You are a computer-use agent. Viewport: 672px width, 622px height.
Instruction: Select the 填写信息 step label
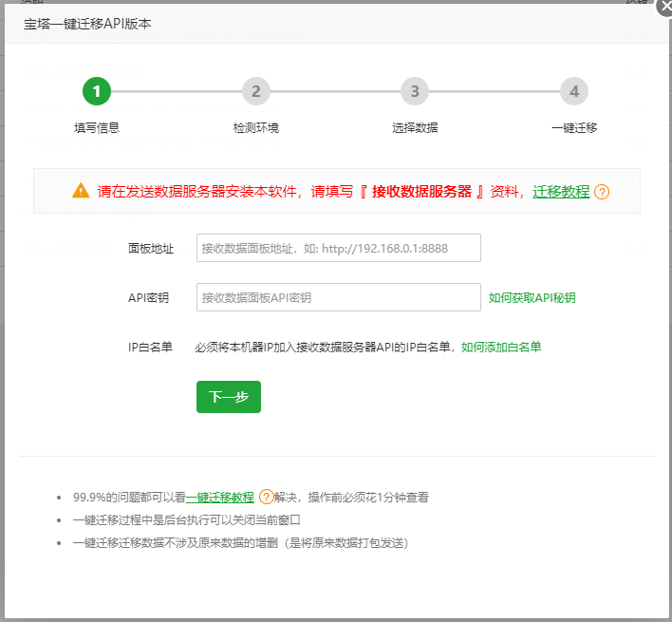coord(97,127)
